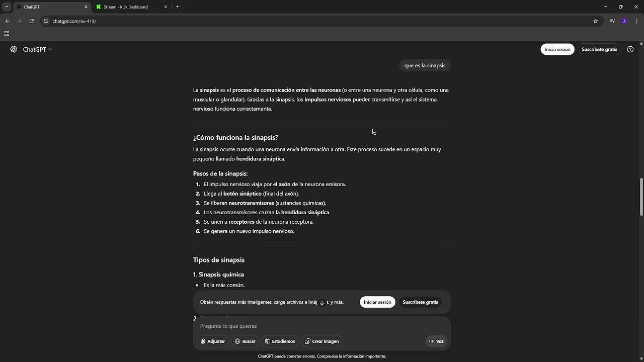Screen dimensions: 644x362
Task: Open the browser profile avatar
Action: (x=624, y=21)
